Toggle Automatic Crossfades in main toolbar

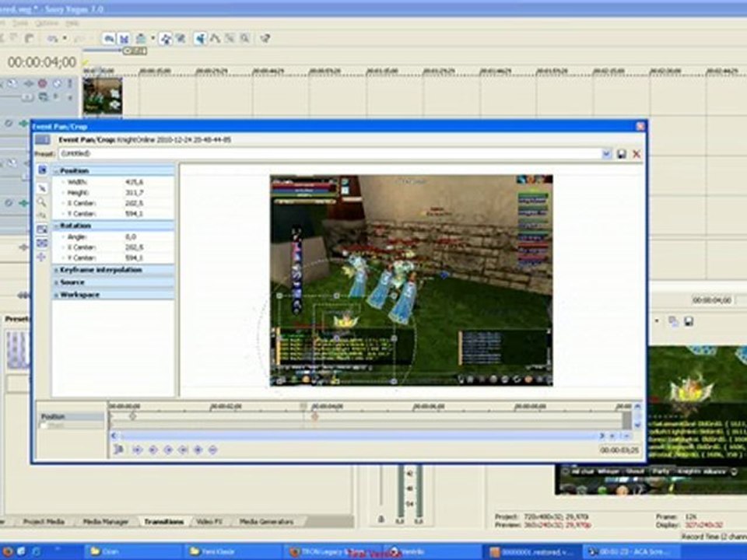pyautogui.click(x=124, y=39)
